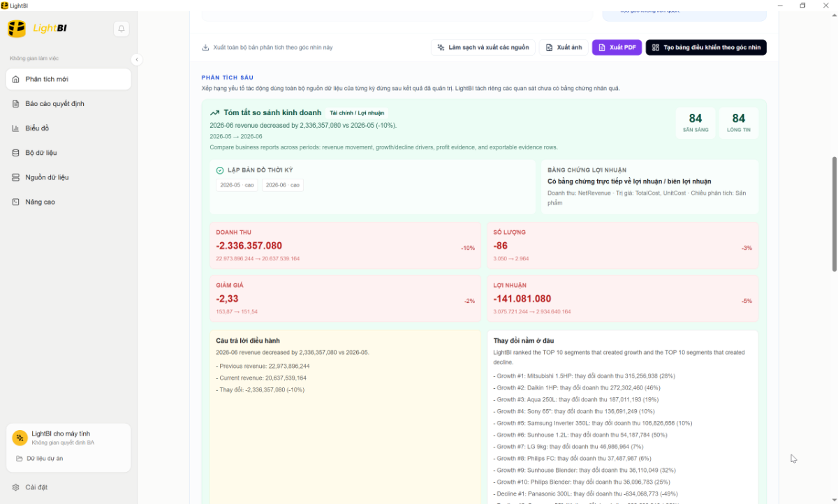Screen dimensions: 838x504
Task: Click the Lòng tin score 84 card
Action: [x=739, y=123]
